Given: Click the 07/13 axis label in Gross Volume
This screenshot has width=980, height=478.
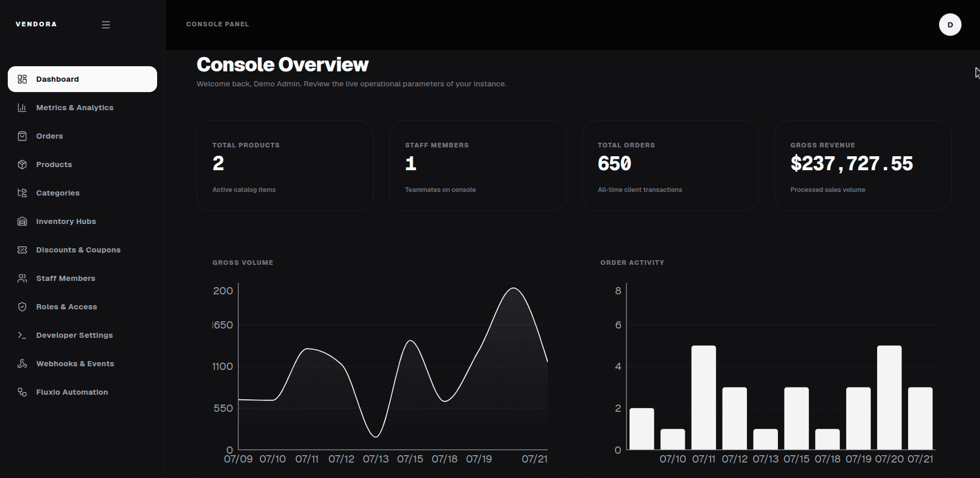Looking at the screenshot, I should [376, 459].
